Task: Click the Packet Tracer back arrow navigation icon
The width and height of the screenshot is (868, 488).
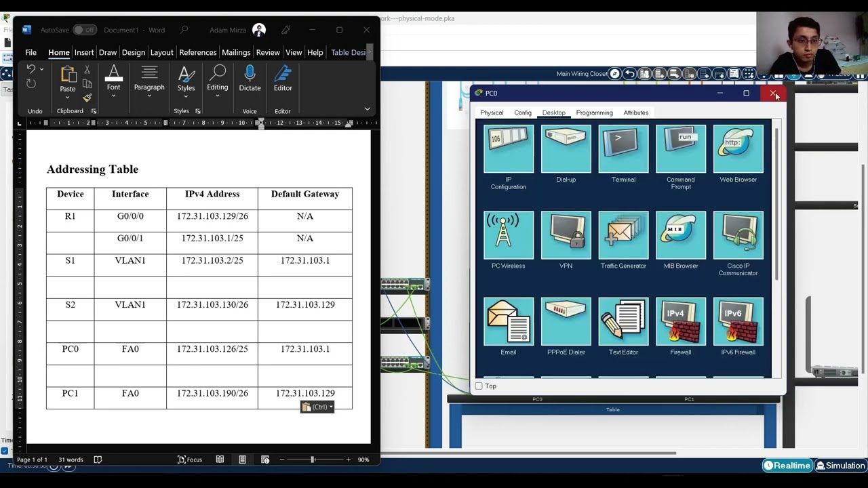Action: click(x=629, y=74)
